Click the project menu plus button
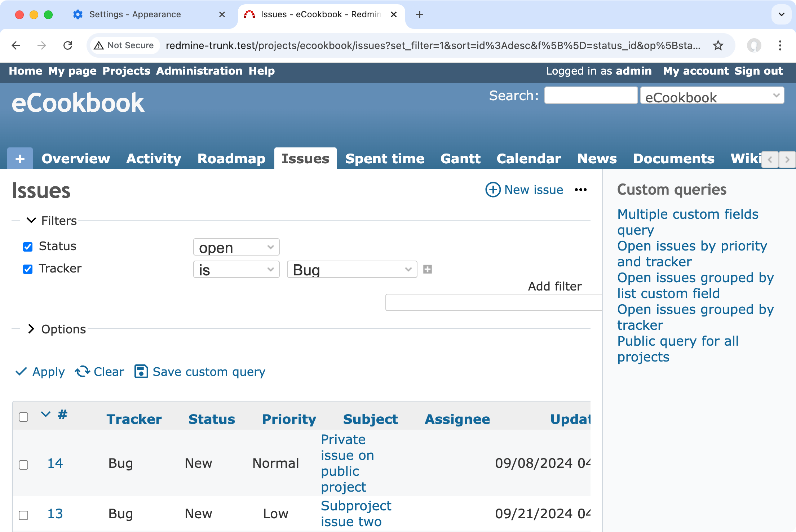This screenshot has height=532, width=796. pos(20,159)
